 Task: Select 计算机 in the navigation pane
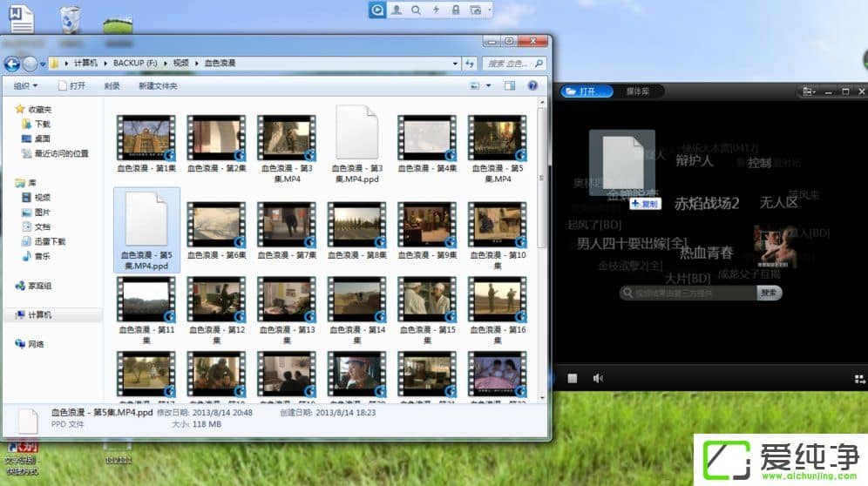[x=40, y=314]
